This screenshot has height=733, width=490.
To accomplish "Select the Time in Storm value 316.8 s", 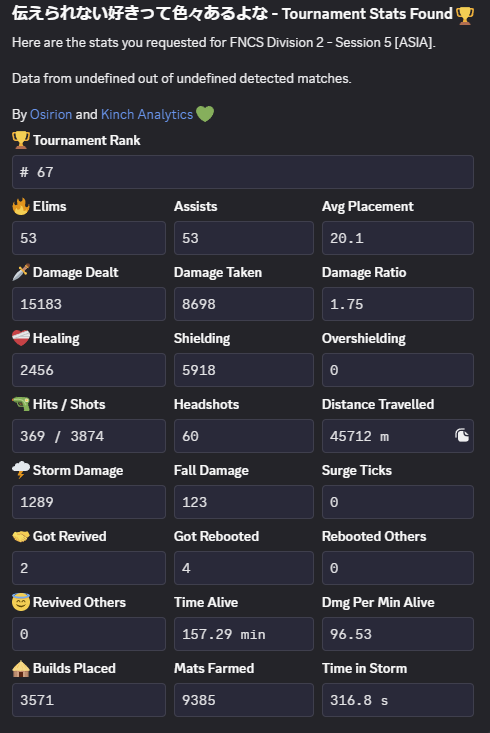I will (398, 700).
